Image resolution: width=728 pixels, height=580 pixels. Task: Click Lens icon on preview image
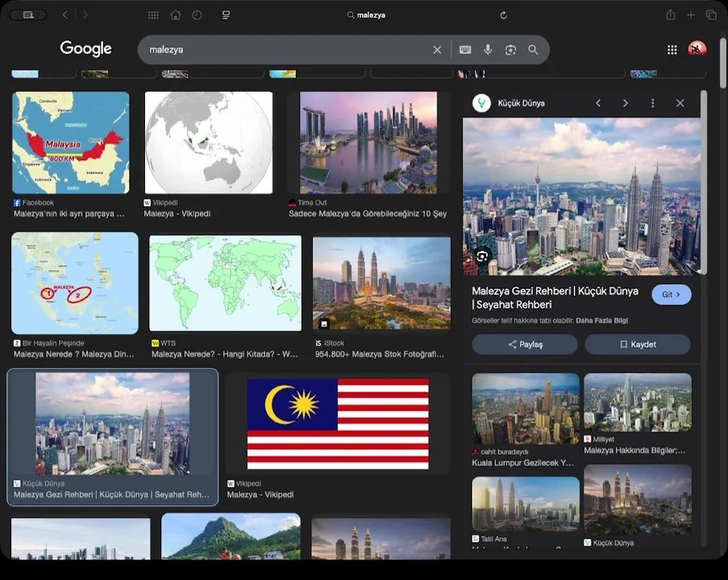(x=482, y=256)
